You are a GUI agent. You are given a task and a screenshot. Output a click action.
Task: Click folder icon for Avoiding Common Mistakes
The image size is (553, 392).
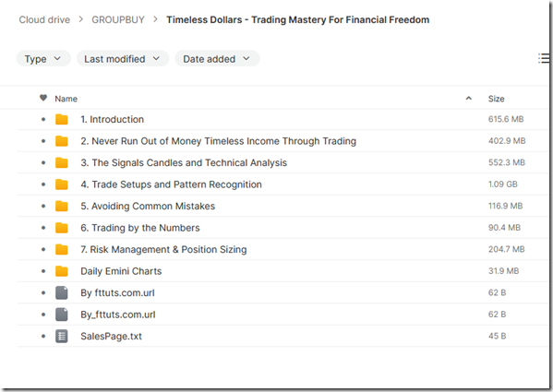pyautogui.click(x=62, y=206)
